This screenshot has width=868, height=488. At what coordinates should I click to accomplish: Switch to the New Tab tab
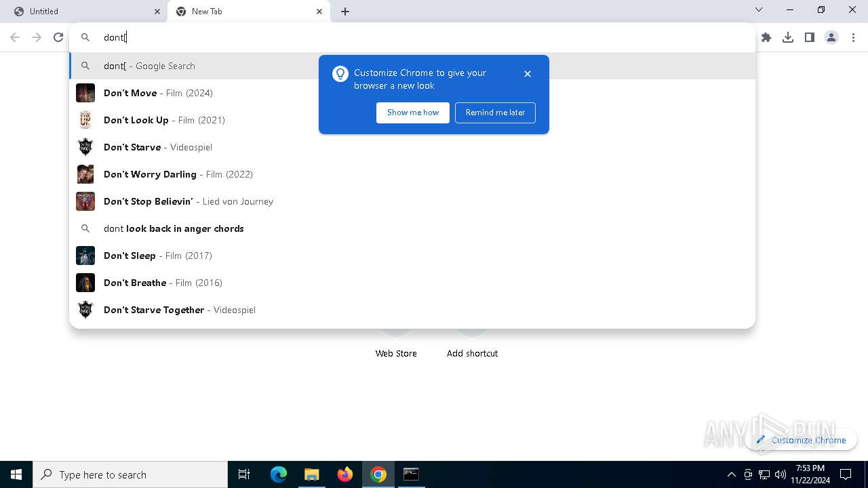click(x=249, y=12)
